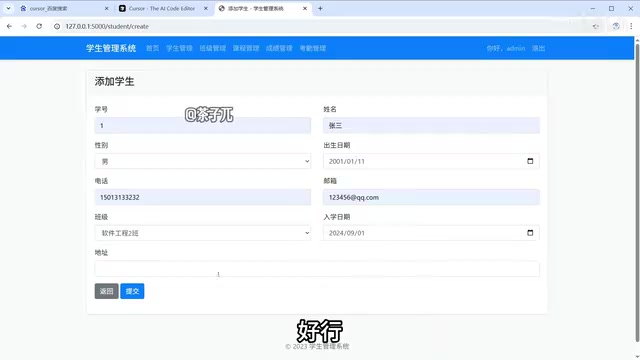
Task: View site information icon in address bar
Action: point(57,26)
